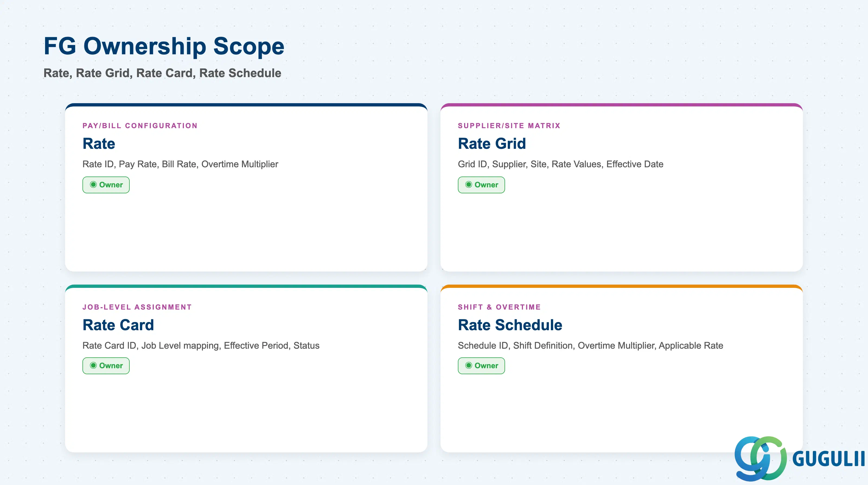Click the Rate Schedule heading

tap(510, 325)
